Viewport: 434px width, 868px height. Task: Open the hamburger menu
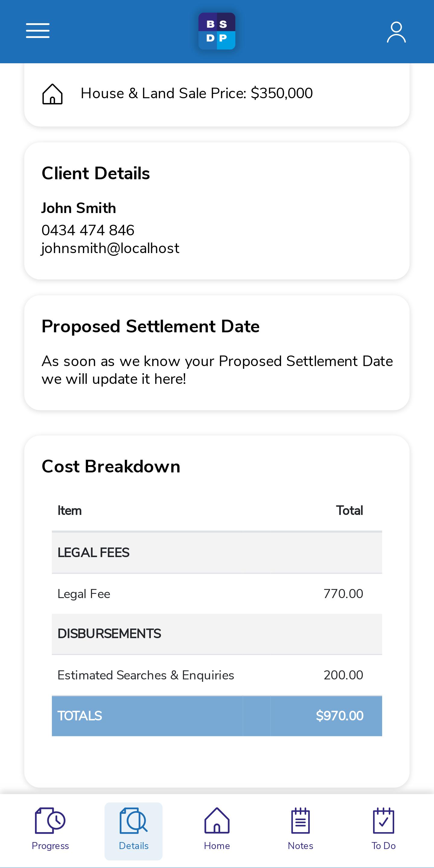point(38,31)
